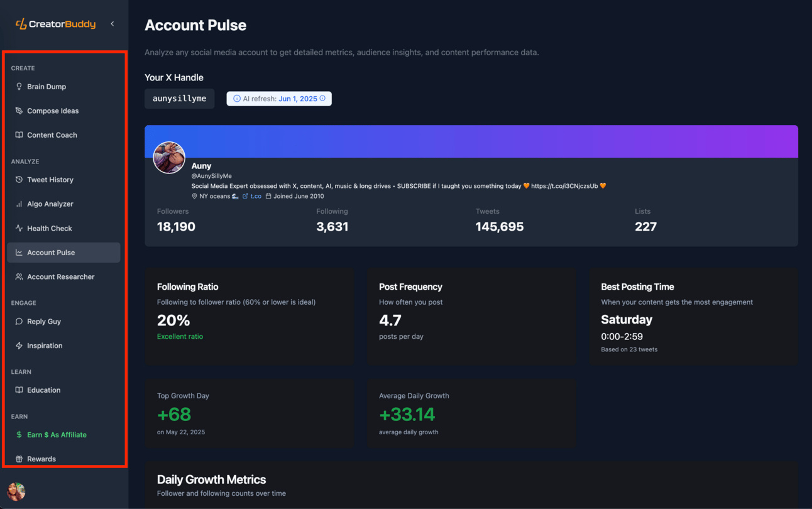Click the "Based on 23 tweets" note
This screenshot has width=812, height=509.
(x=629, y=349)
